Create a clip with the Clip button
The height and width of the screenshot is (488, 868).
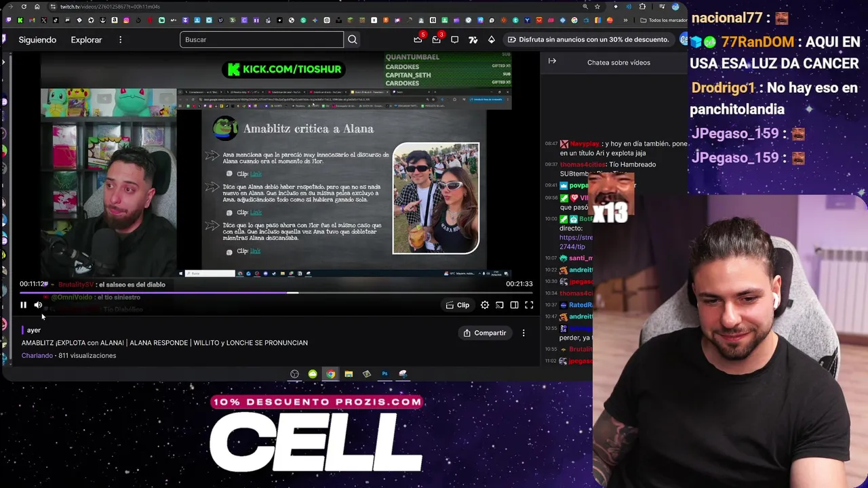coord(458,305)
